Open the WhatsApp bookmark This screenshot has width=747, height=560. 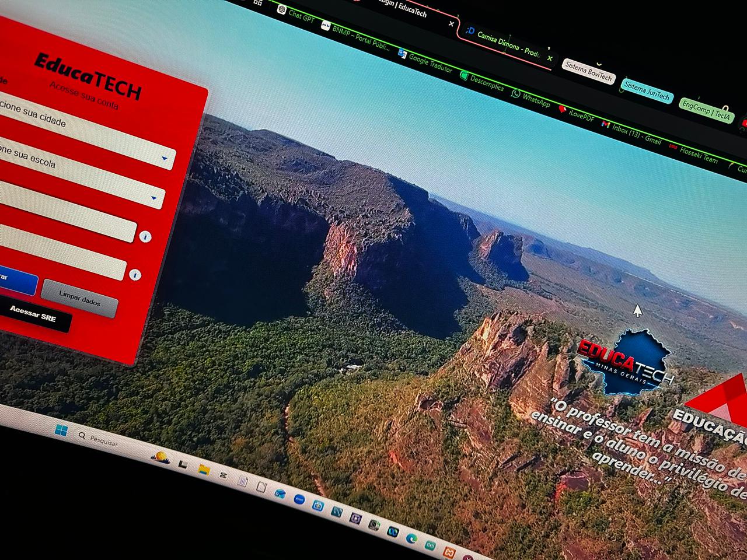tap(530, 97)
